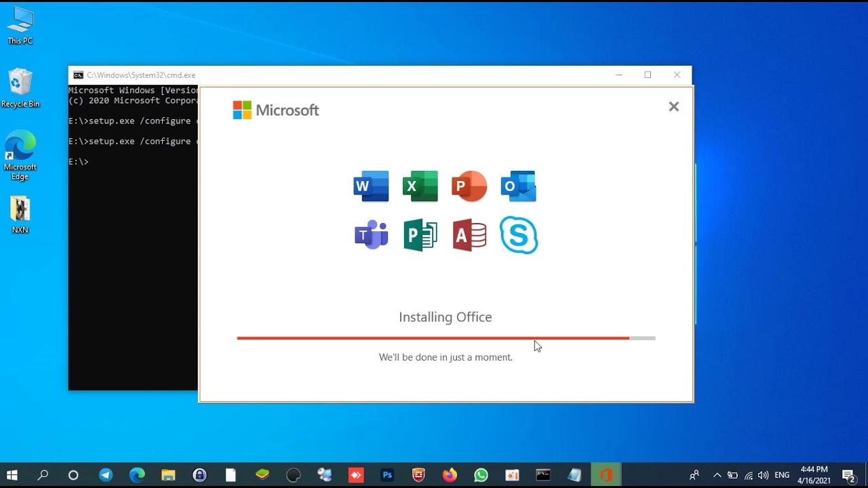This screenshot has height=488, width=868.
Task: Open Firefox from the taskbar
Action: point(450,475)
